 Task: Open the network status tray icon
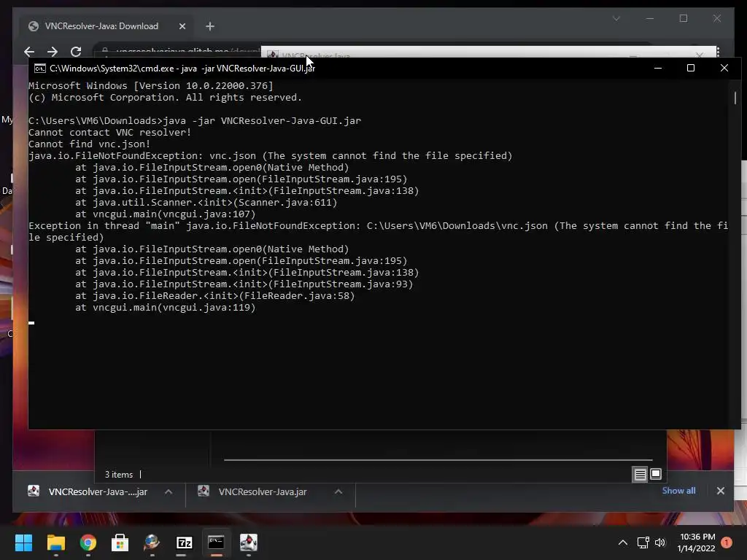point(643,542)
